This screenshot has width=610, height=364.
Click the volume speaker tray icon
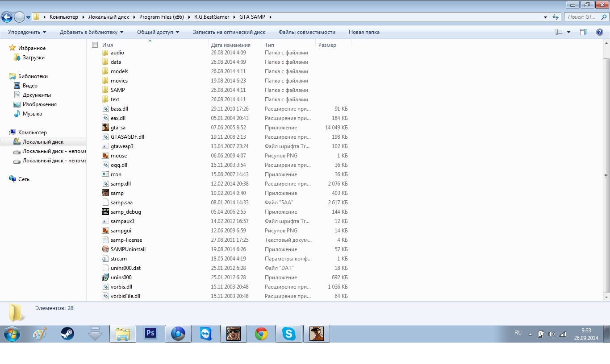tap(552, 334)
